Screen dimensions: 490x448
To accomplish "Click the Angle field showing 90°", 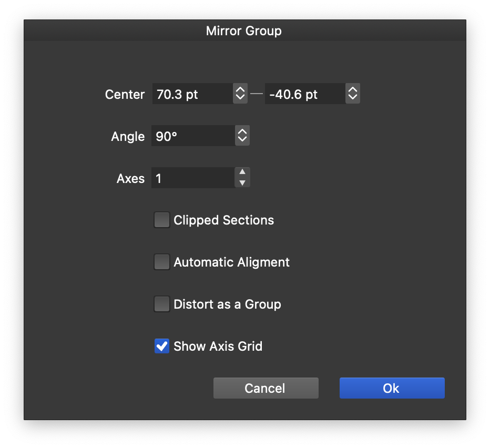I will [192, 136].
